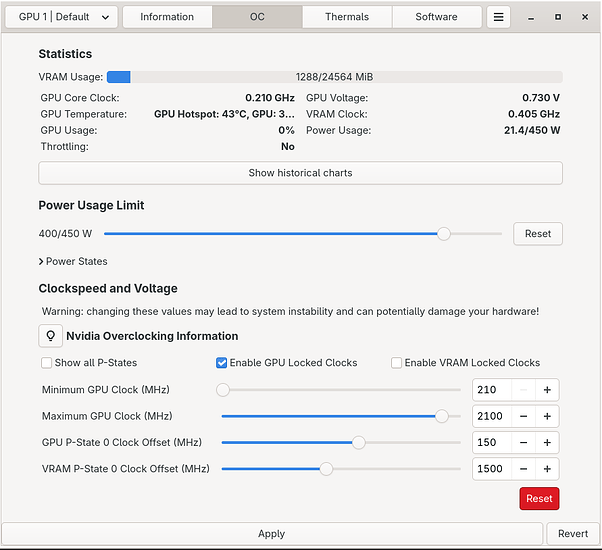
Task: Click the VRAM Usage progress bar
Action: pyautogui.click(x=335, y=77)
